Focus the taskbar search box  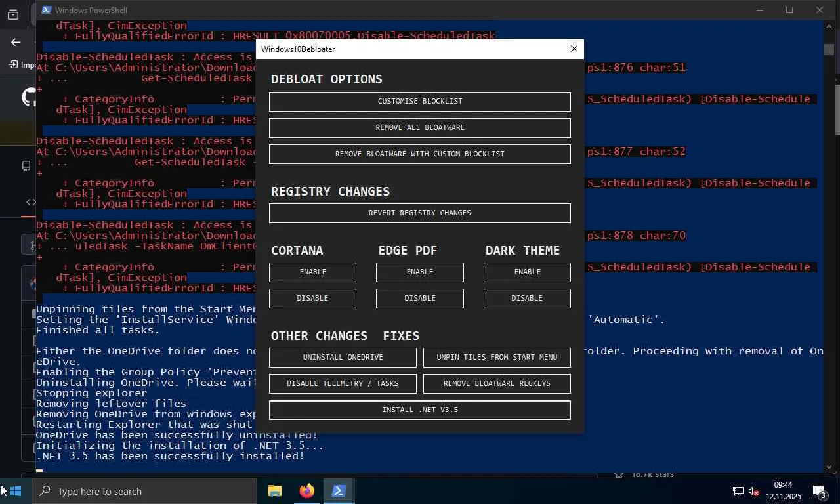[x=144, y=491]
